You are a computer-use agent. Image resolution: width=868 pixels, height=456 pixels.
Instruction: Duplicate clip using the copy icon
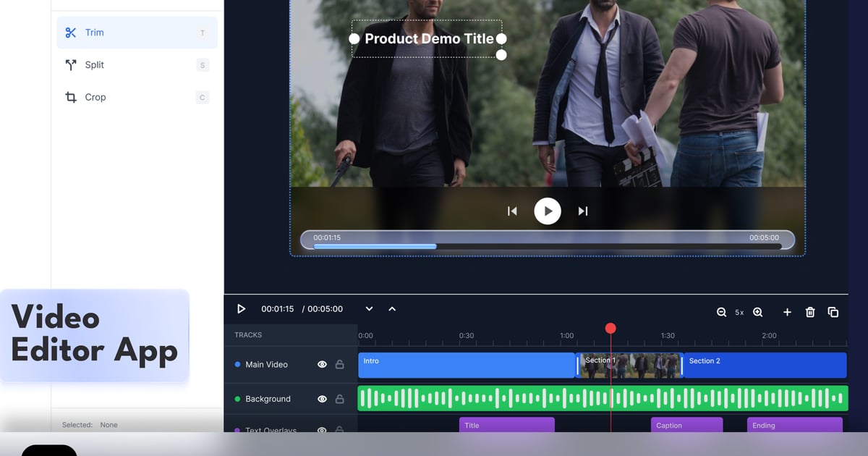(x=833, y=312)
